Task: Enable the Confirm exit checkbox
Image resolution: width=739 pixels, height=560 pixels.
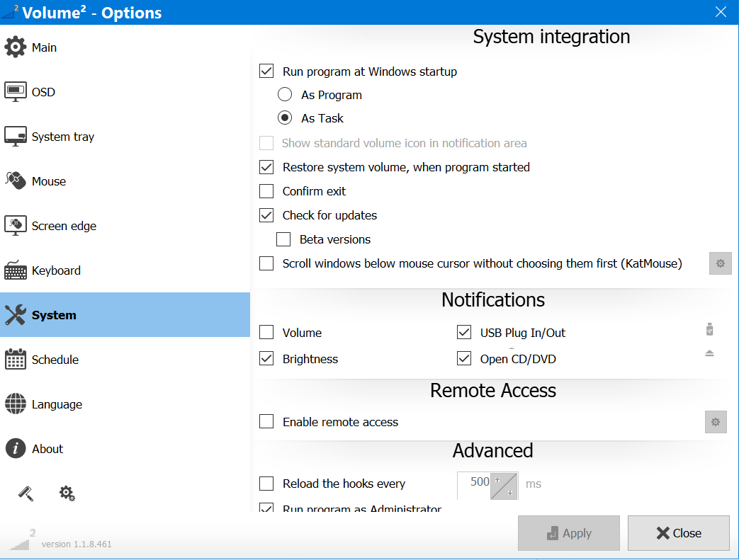Action: point(266,191)
